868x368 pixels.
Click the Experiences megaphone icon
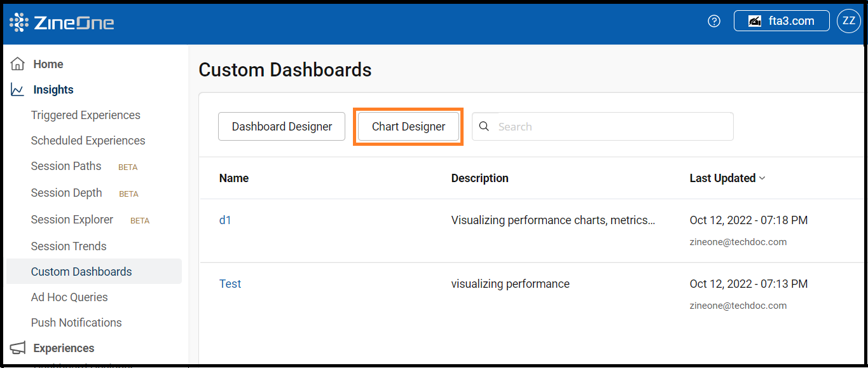(17, 348)
